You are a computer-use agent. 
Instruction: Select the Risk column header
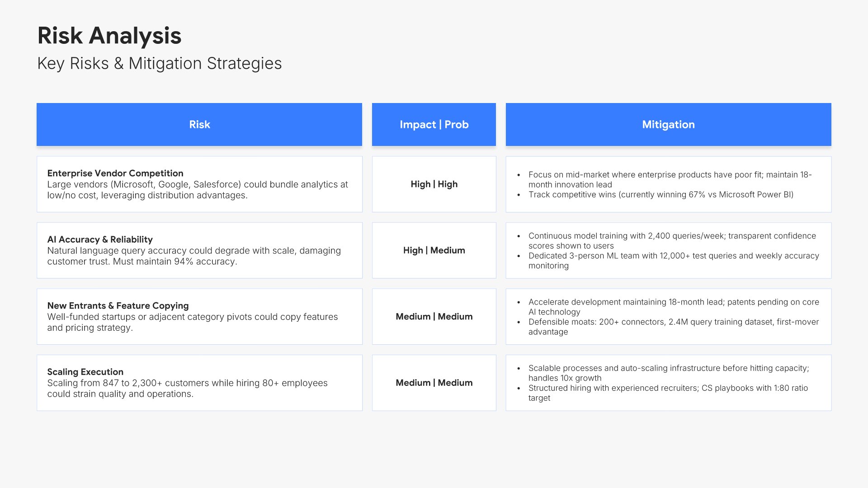tap(199, 125)
